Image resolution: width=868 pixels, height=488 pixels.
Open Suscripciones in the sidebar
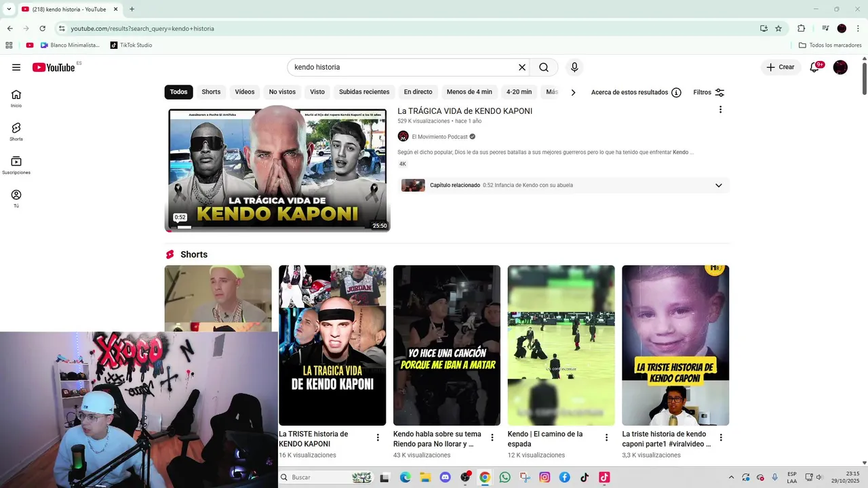tap(16, 165)
